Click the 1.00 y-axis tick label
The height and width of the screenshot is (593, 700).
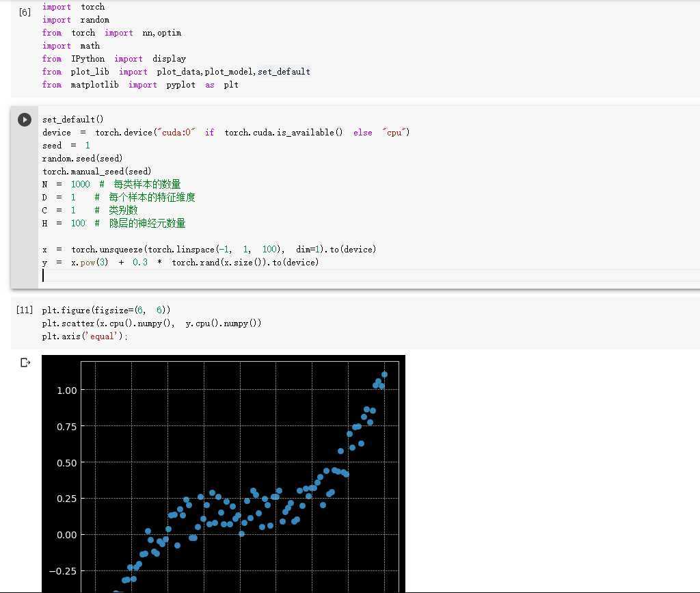pyautogui.click(x=66, y=391)
